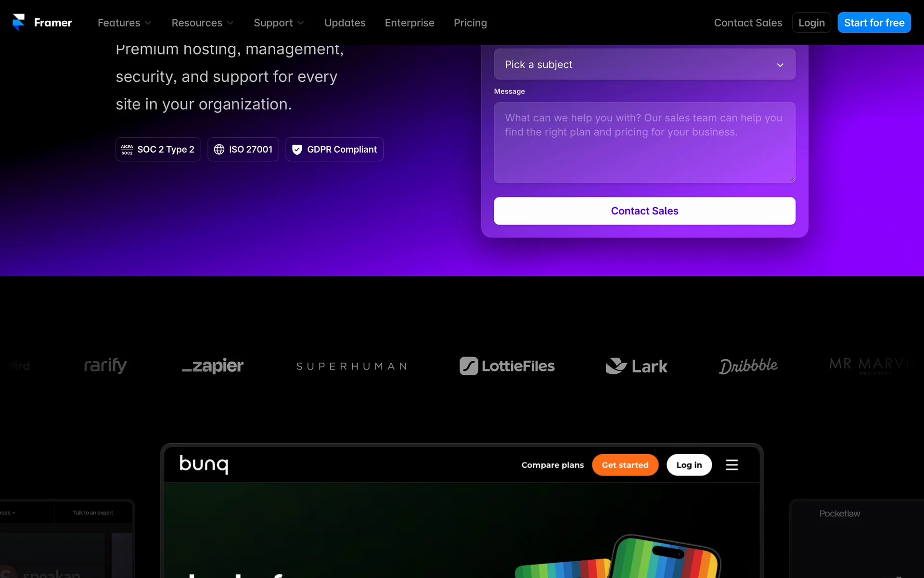Click the Dribbble logo
924x578 pixels.
click(748, 366)
